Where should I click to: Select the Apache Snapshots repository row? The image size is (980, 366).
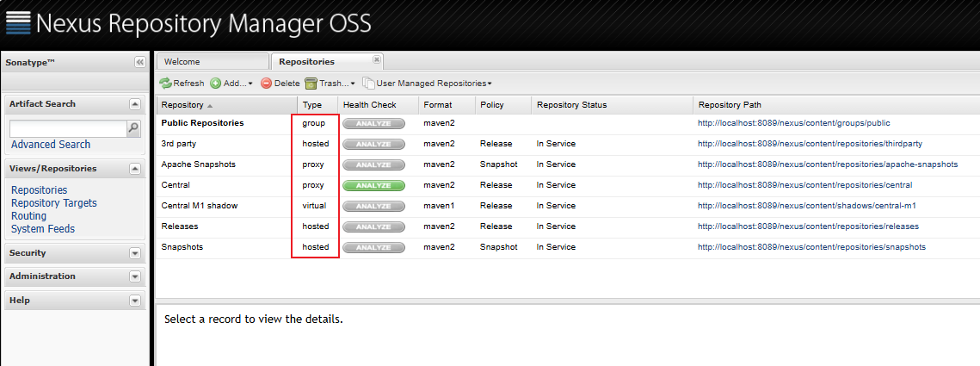[x=568, y=165]
